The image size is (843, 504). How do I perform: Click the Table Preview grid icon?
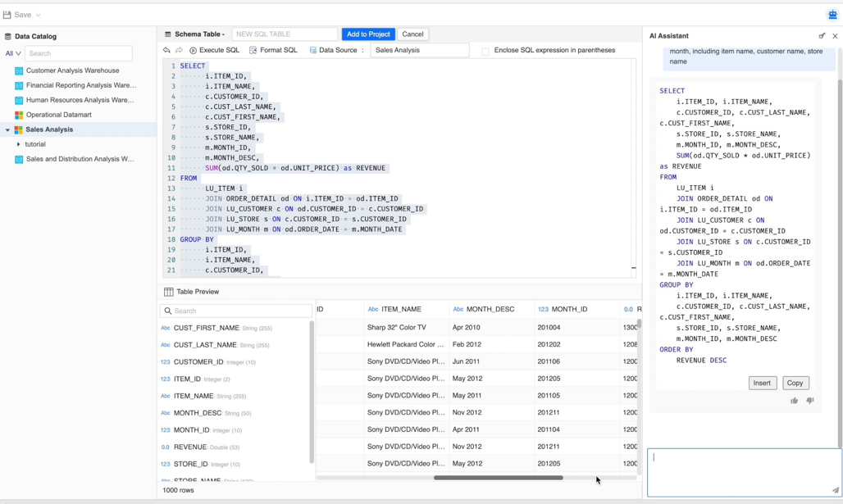click(168, 292)
